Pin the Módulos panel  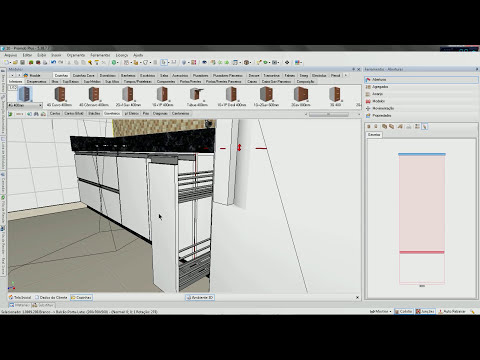tap(353, 69)
